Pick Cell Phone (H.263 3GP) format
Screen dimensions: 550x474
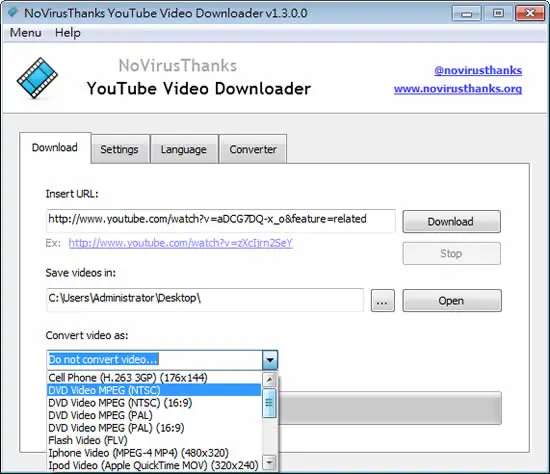coord(128,378)
